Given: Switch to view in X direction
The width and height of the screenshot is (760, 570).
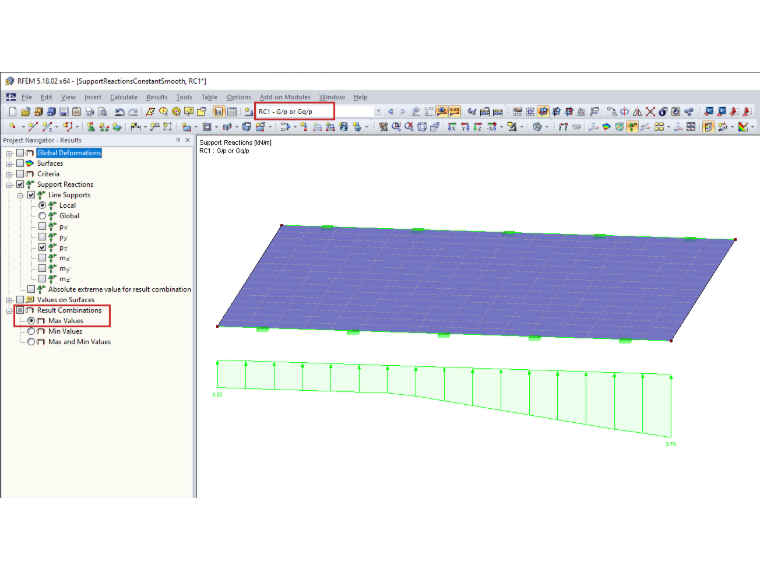Looking at the screenshot, I should click(x=451, y=127).
